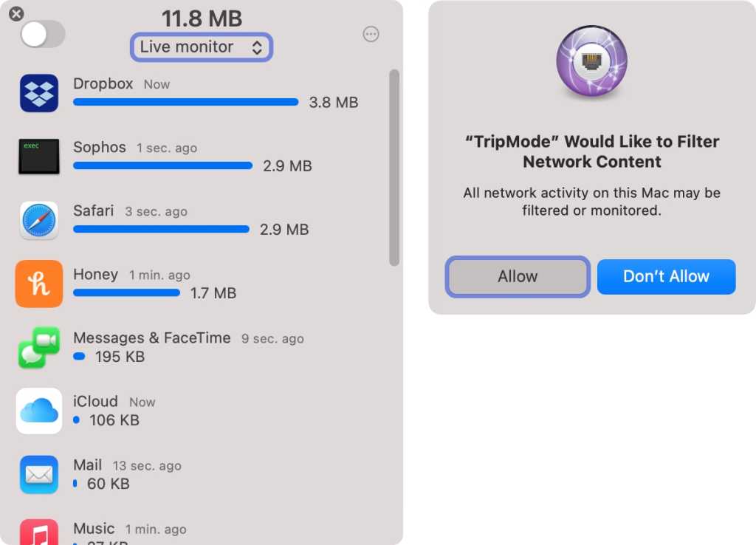Select the iCloud cloud icon
The height and width of the screenshot is (545, 756).
39,411
